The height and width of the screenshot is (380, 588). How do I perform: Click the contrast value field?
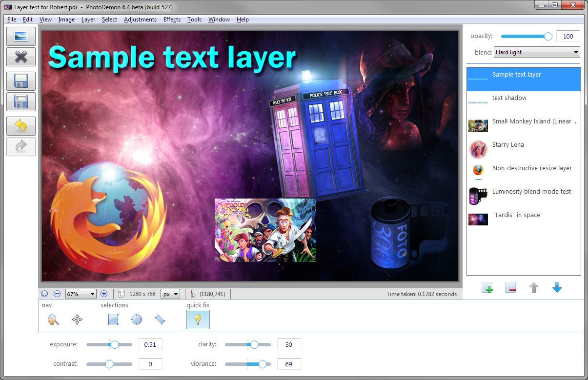click(x=150, y=364)
